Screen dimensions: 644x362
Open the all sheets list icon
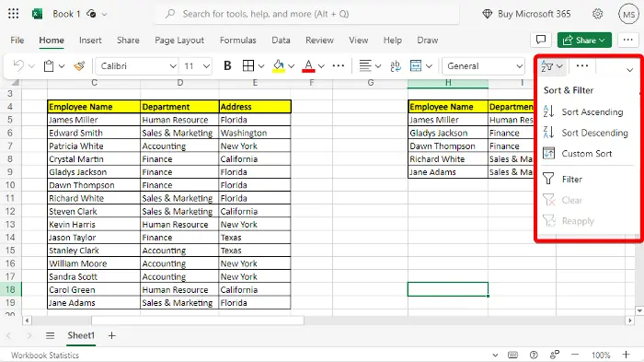coord(50,335)
